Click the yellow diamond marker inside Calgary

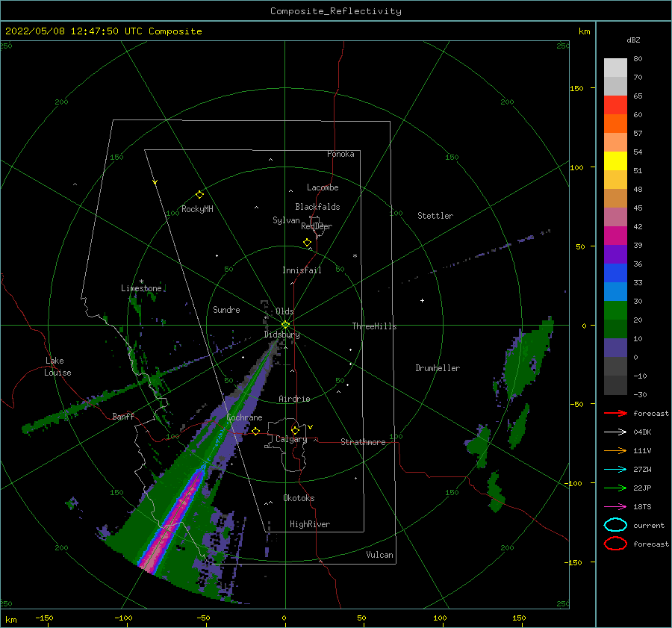point(295,430)
